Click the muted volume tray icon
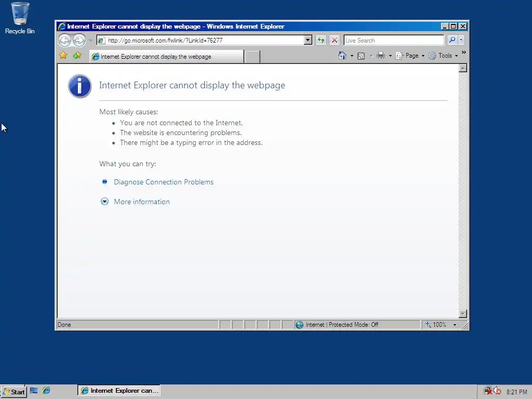 tap(497, 391)
